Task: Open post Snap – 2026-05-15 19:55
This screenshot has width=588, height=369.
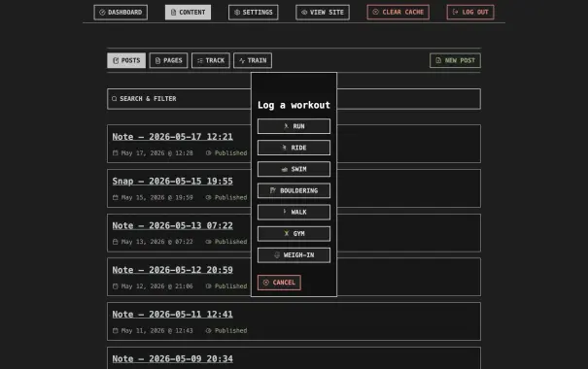Action: [172, 182]
